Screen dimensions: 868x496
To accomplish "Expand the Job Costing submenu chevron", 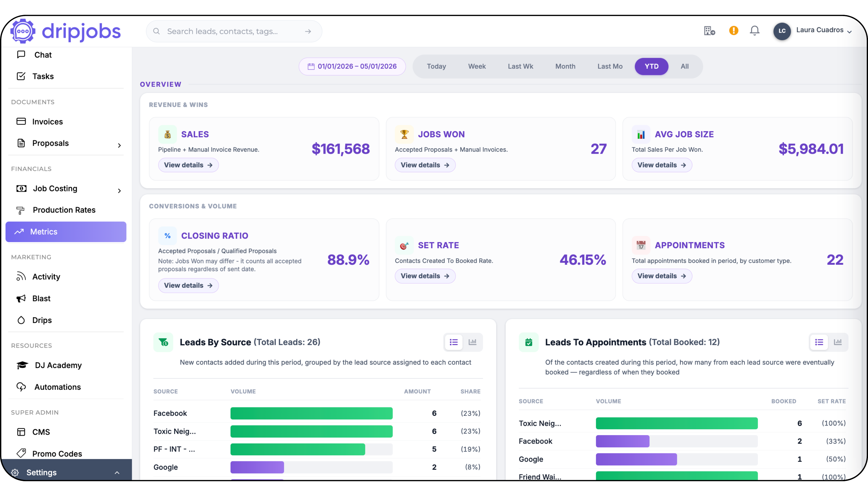I will 119,191.
